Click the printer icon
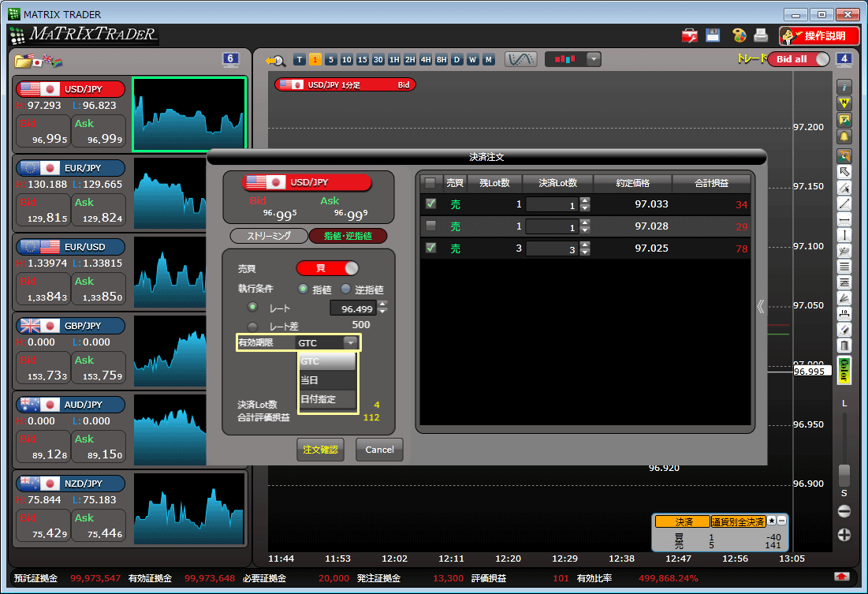Viewport: 868px width, 594px height. click(x=761, y=35)
